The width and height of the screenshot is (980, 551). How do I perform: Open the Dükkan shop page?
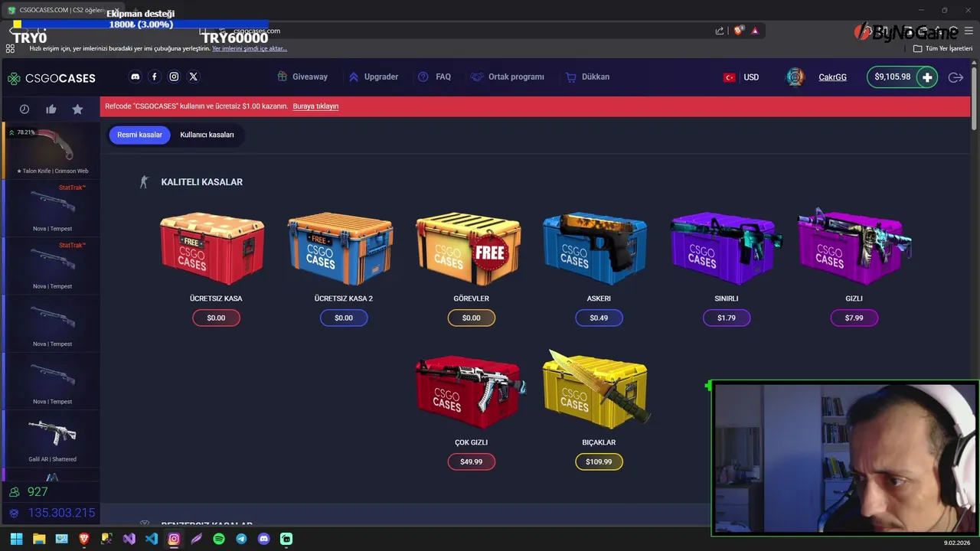(x=588, y=77)
